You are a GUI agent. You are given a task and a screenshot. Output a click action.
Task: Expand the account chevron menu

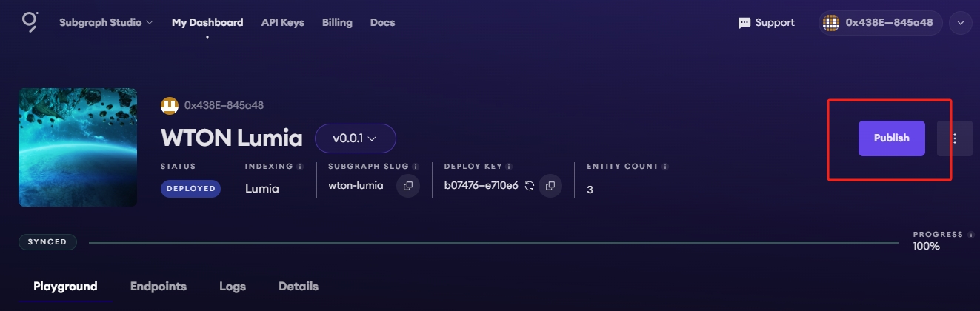pos(961,23)
